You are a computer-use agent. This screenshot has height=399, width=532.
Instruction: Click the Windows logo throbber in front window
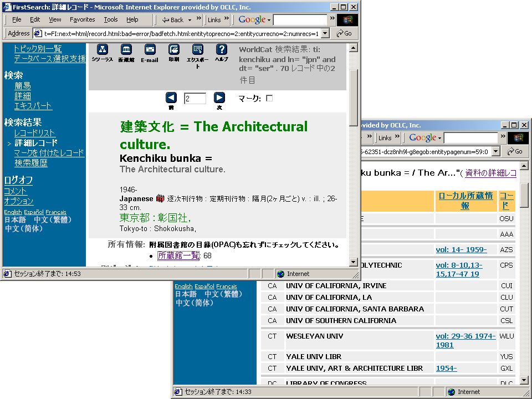click(x=347, y=20)
